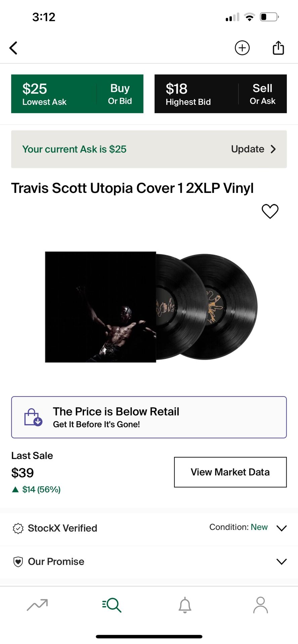The height and width of the screenshot is (644, 298).
Task: Tap the plus circle add icon
Action: pos(242,48)
